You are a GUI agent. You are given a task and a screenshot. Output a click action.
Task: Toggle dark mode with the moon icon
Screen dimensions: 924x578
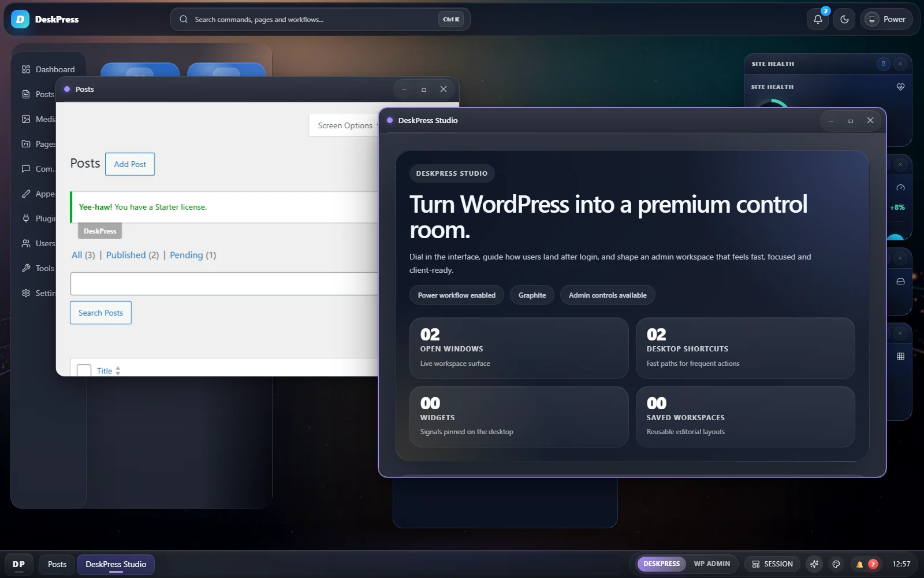point(844,19)
